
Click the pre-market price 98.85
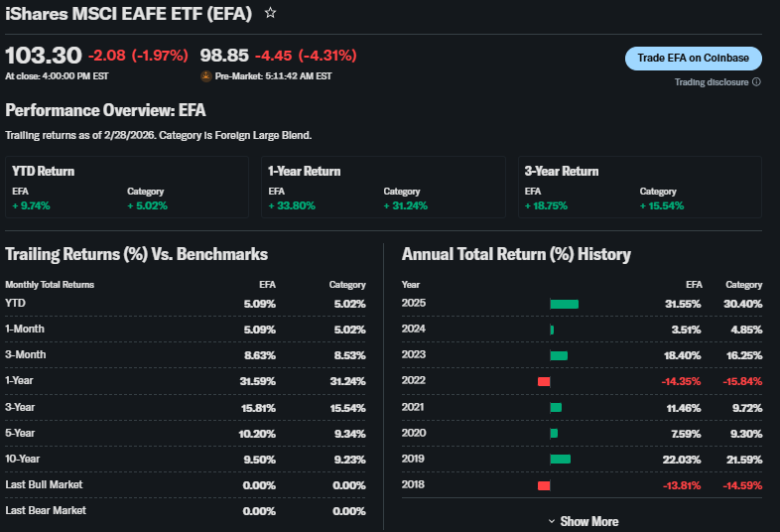tap(224, 56)
